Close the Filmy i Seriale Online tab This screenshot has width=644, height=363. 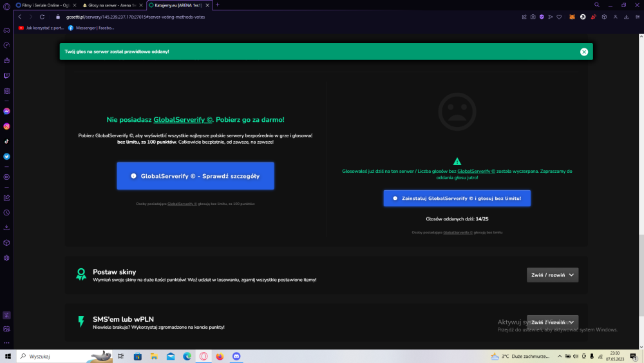click(74, 5)
